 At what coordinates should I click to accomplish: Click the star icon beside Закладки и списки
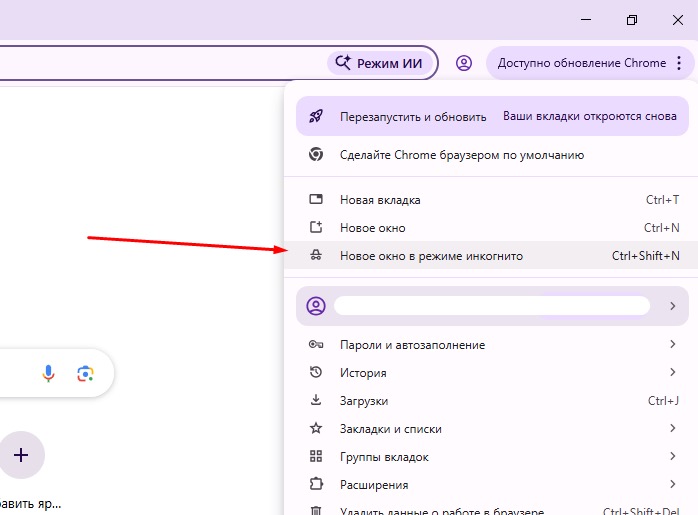point(316,429)
